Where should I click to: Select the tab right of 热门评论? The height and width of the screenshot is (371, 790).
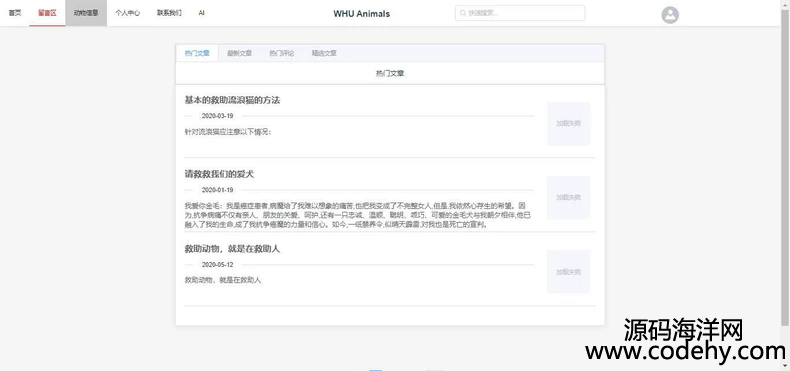(x=324, y=53)
